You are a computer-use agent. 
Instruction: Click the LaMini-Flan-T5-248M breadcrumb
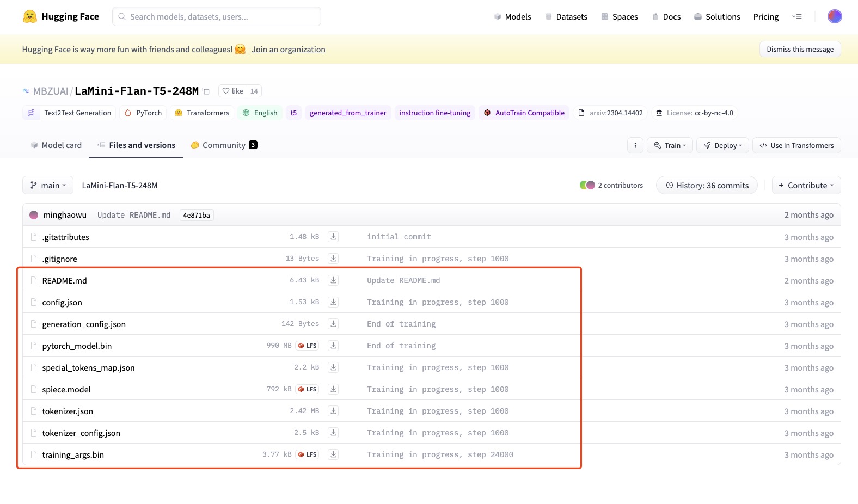[120, 186]
